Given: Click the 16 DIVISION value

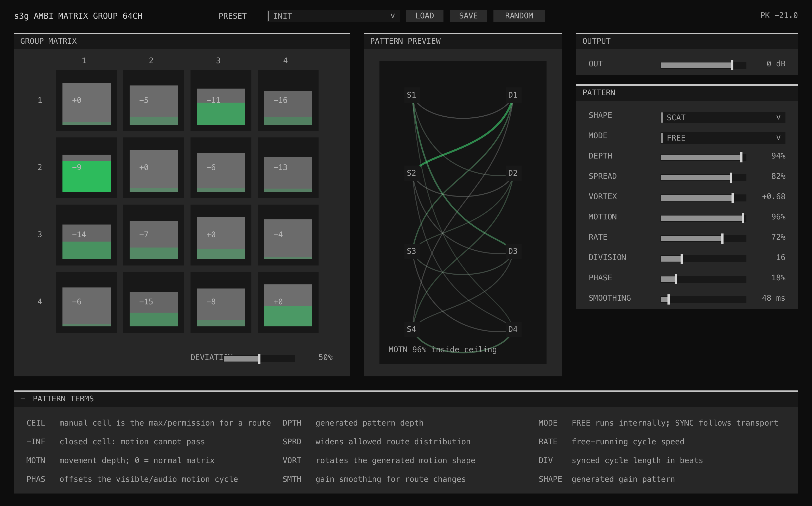Looking at the screenshot, I should 781,257.
